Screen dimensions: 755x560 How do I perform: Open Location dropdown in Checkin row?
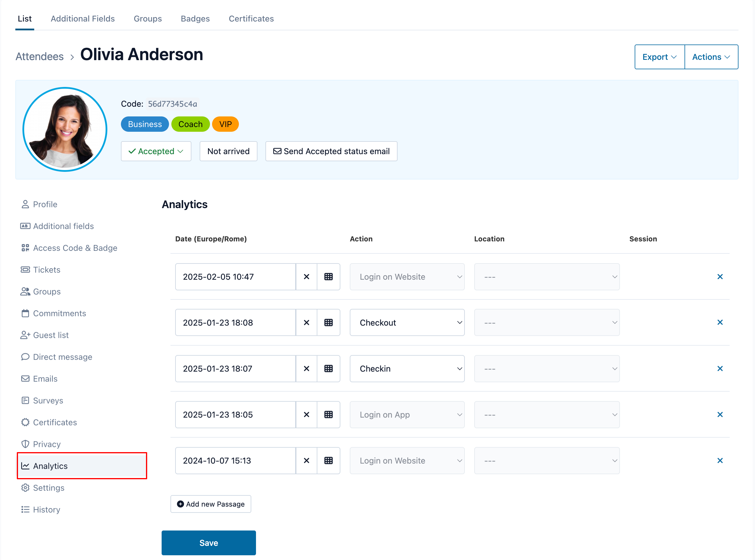point(546,368)
